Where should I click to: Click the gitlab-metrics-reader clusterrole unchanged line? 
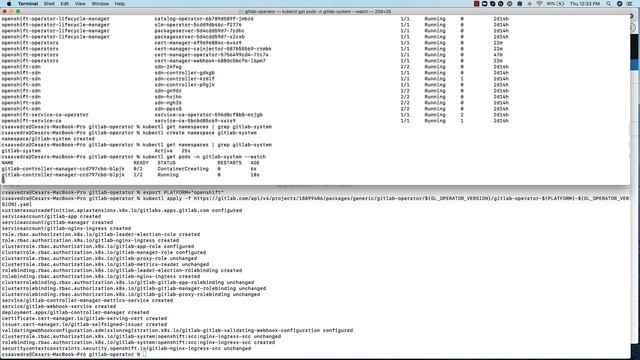pos(105,264)
